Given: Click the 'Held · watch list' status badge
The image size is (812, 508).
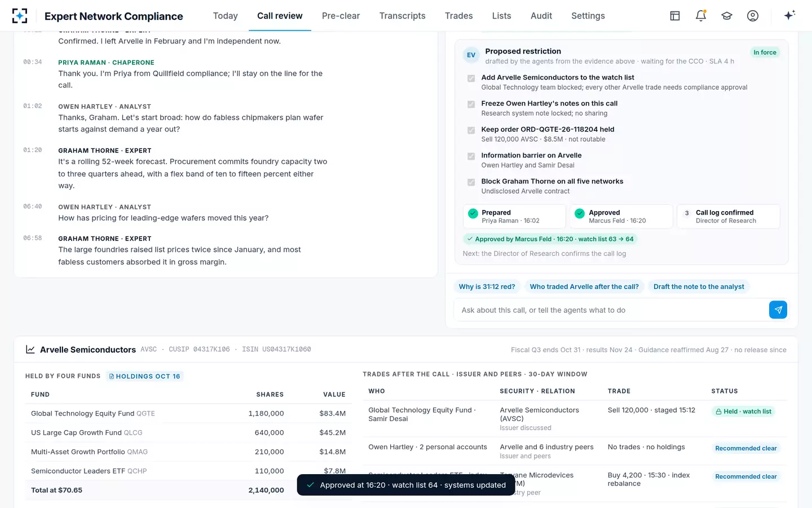Looking at the screenshot, I should (744, 411).
